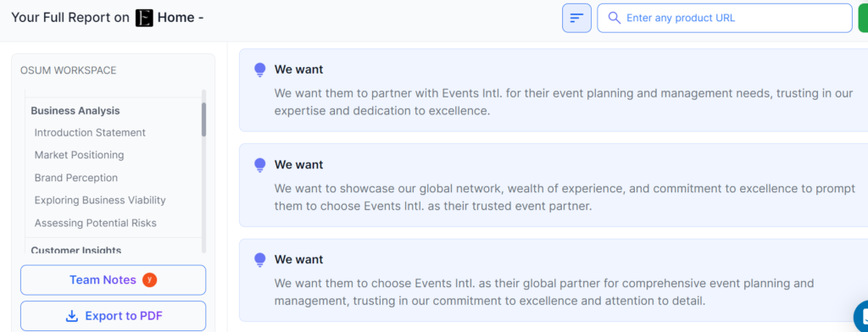The width and height of the screenshot is (868, 332).
Task: Click the black logo icon next to Home
Action: tap(144, 18)
